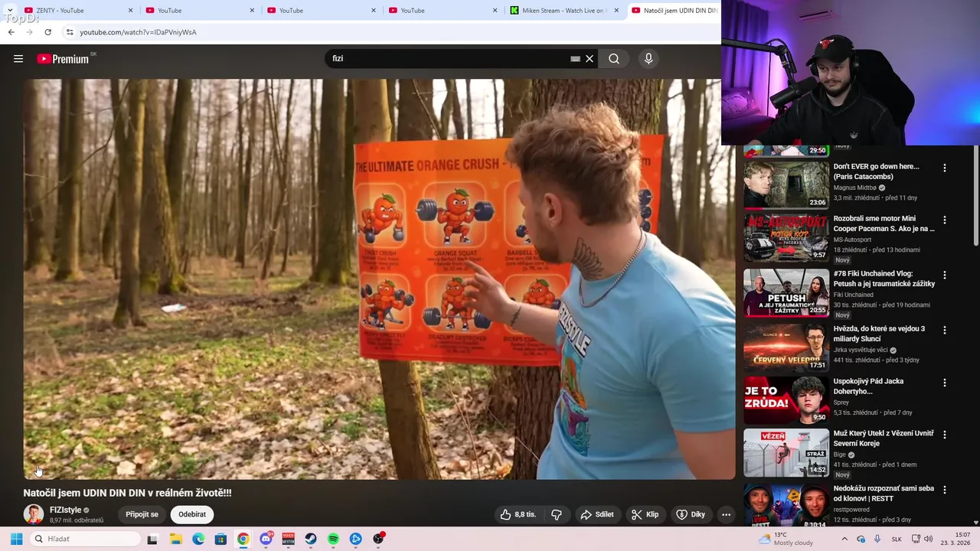
Task: Reload the current page
Action: 47,32
